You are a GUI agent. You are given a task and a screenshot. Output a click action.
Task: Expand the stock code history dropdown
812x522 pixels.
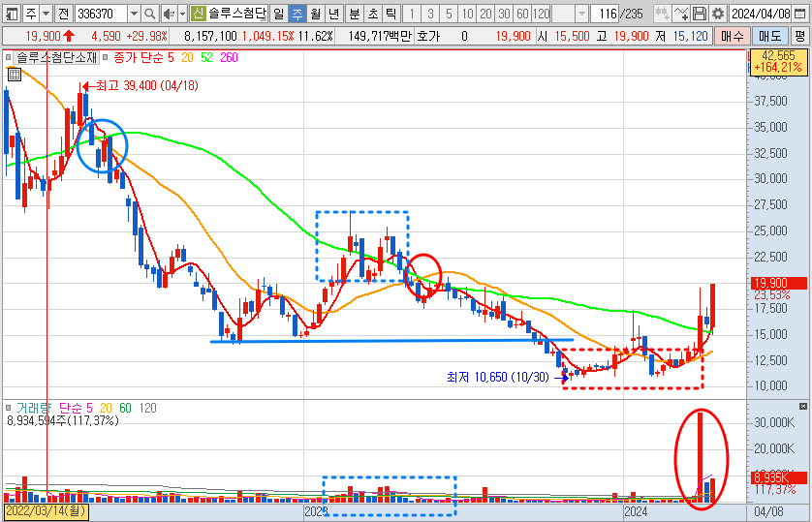pyautogui.click(x=134, y=14)
